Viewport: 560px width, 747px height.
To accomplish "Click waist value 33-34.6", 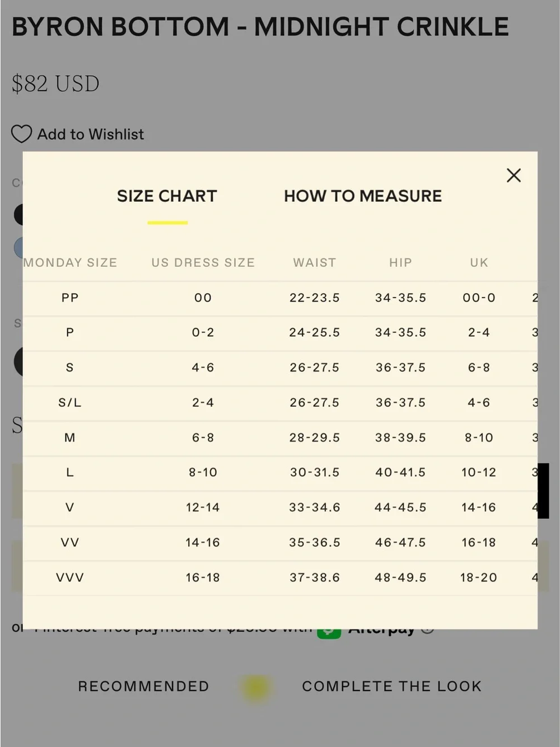I will point(315,508).
